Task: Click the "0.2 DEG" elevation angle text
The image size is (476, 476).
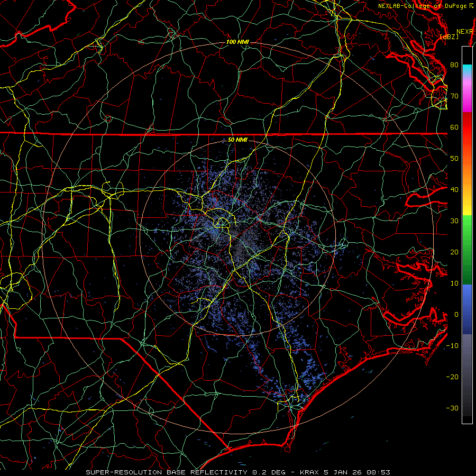Action: pos(269,472)
